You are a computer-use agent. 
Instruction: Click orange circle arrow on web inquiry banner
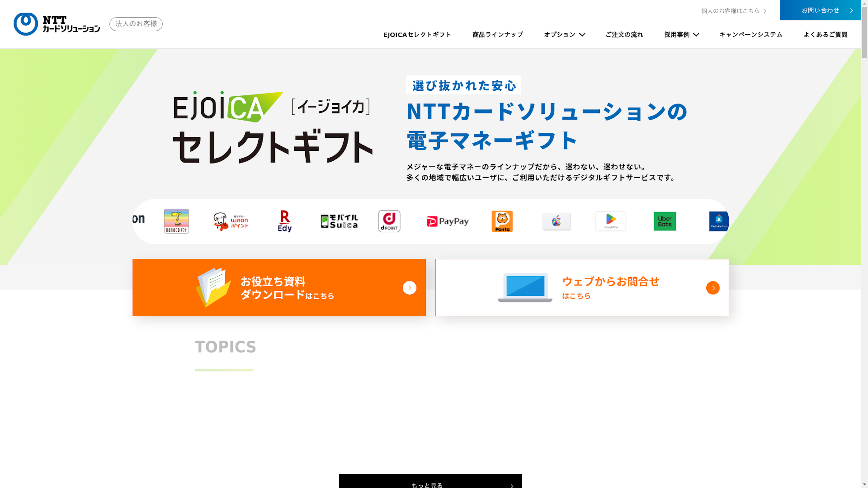tap(713, 288)
